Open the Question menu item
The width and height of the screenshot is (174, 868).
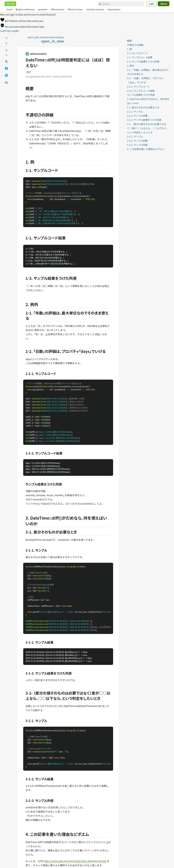(x=43, y=9)
